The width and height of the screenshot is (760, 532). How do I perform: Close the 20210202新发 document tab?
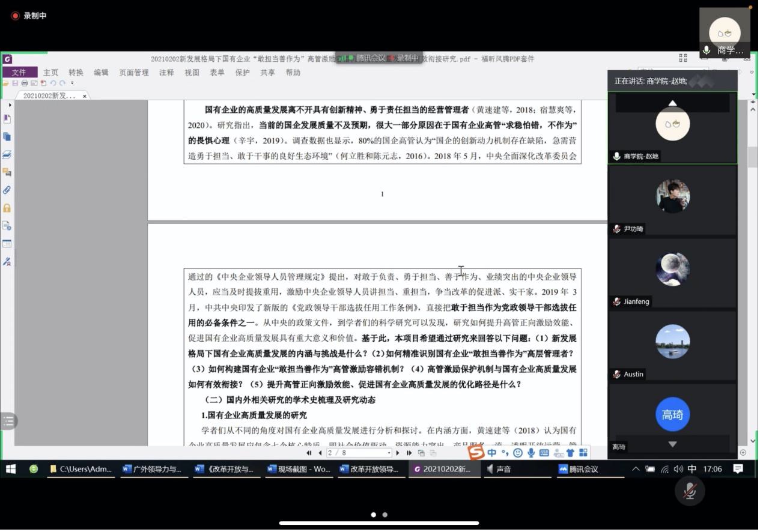[85, 96]
